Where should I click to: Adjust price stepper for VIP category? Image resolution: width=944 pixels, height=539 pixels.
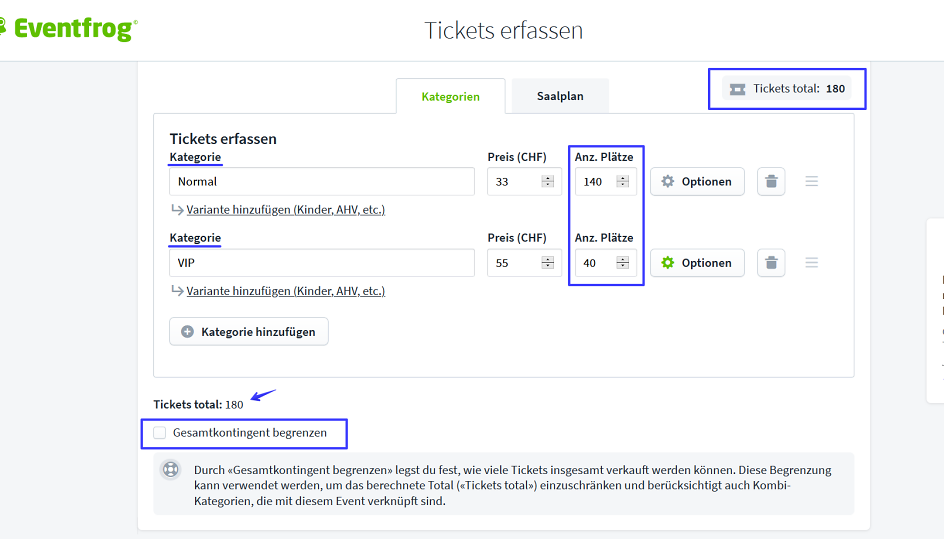pos(547,263)
